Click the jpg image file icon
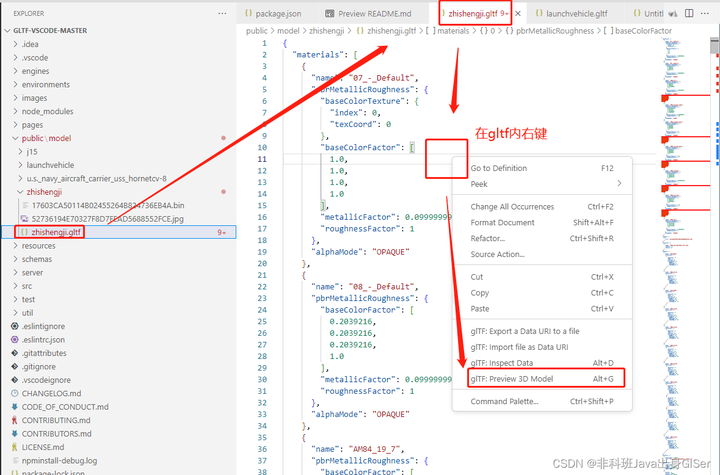 tap(25, 219)
